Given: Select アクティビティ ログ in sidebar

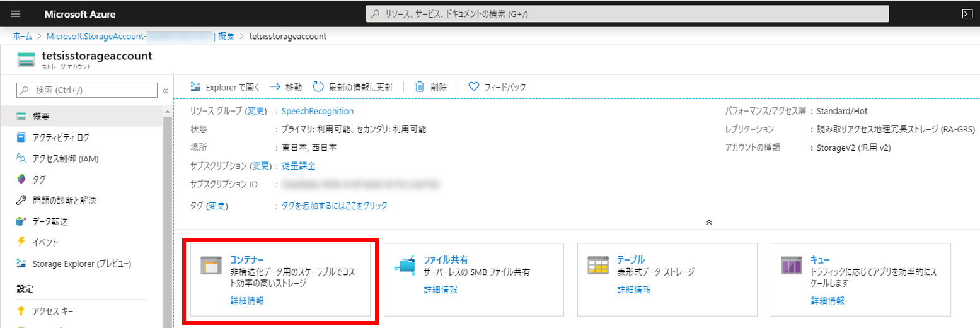Looking at the screenshot, I should click(x=61, y=138).
